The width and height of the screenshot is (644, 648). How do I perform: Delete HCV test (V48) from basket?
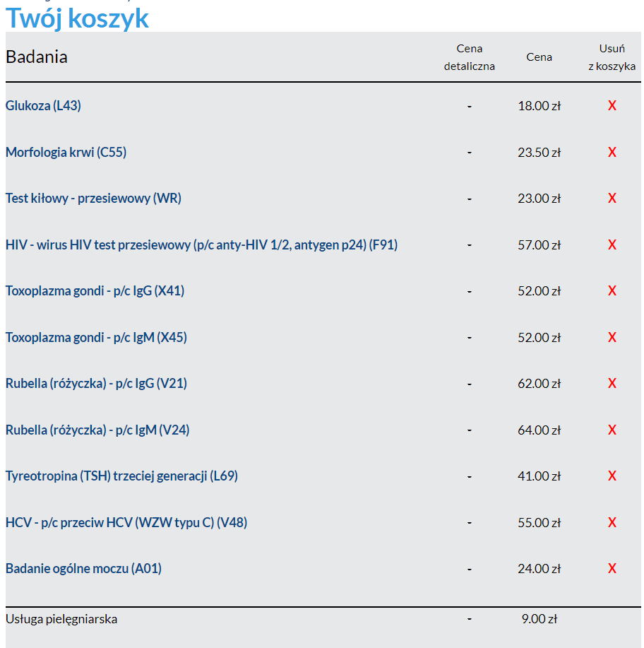click(612, 523)
